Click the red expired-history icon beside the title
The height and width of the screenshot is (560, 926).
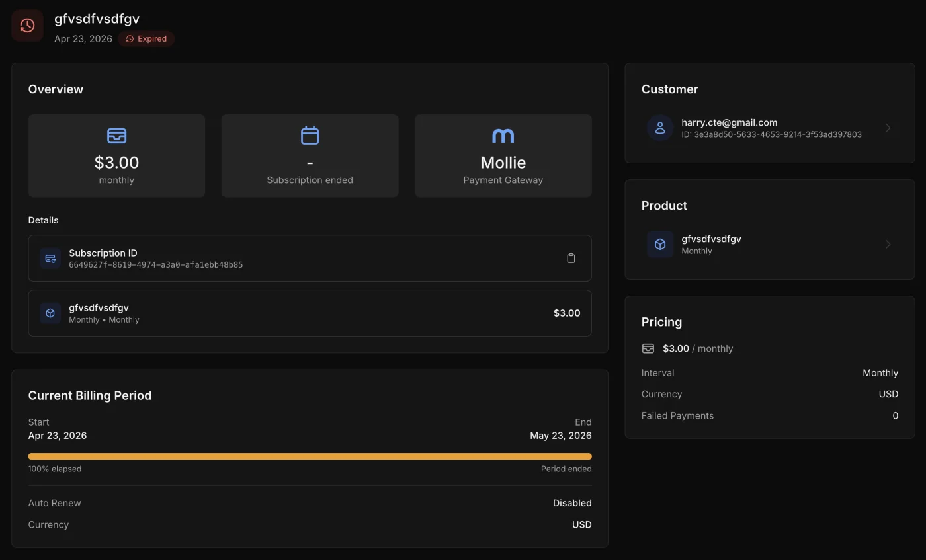tap(27, 26)
